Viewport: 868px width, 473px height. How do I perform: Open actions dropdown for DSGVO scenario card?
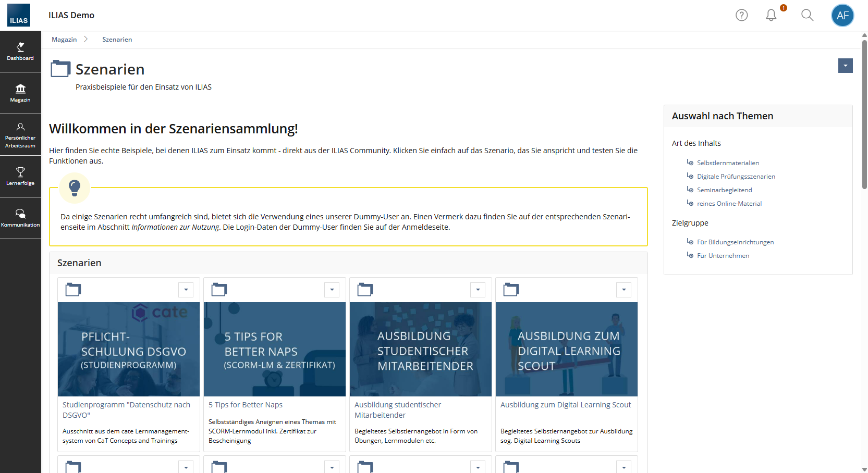click(x=186, y=290)
